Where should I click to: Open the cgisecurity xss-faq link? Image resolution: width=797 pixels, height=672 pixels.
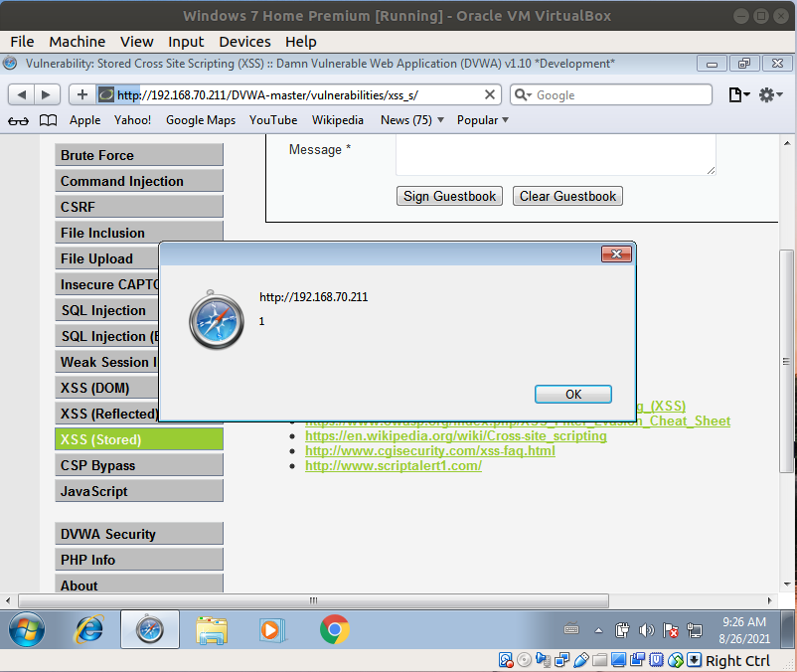coord(430,451)
